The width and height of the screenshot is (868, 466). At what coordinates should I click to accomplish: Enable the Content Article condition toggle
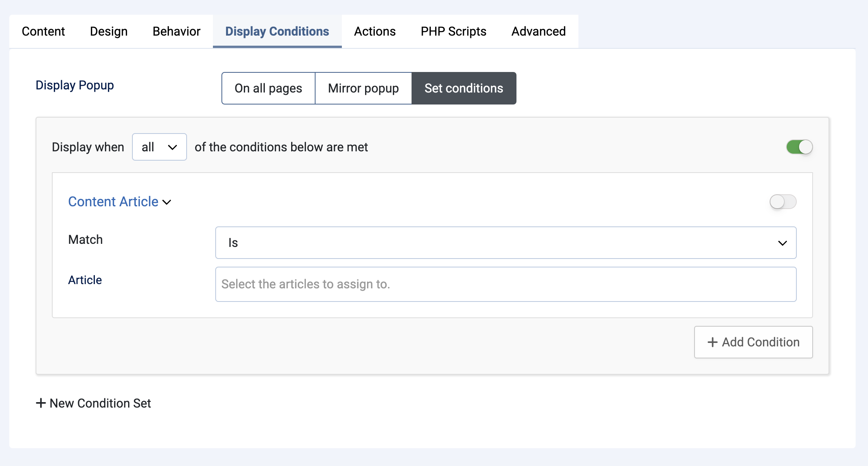point(783,202)
